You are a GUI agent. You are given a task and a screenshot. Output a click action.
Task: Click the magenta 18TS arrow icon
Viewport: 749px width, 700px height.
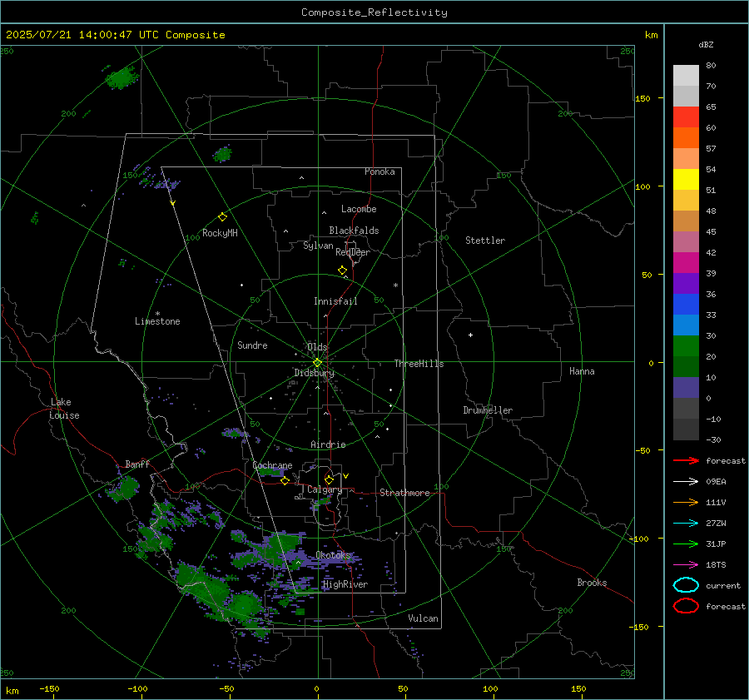(x=686, y=565)
